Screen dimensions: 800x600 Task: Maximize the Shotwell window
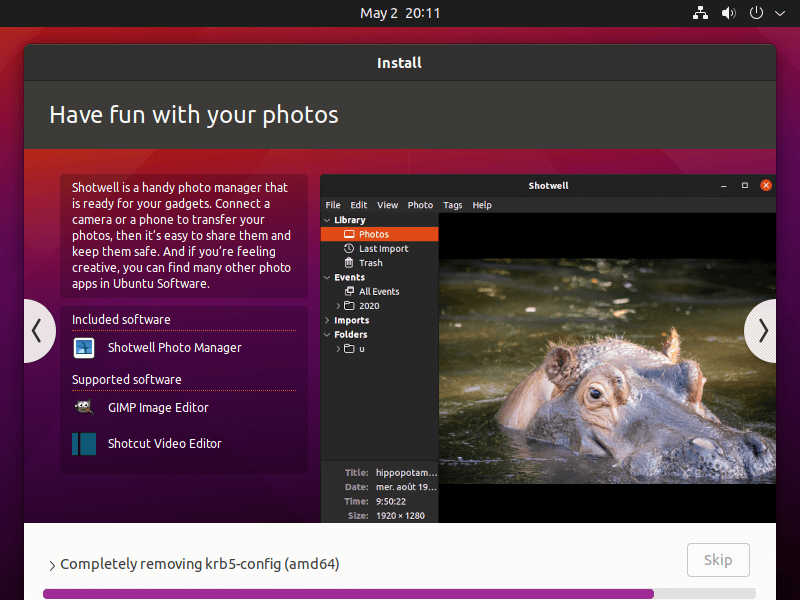coord(745,186)
